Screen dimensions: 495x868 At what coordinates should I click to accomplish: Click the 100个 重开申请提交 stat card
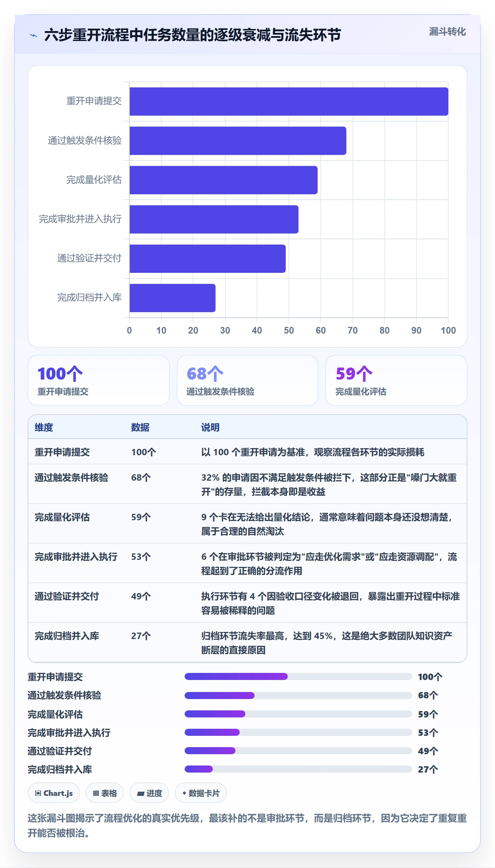99,380
